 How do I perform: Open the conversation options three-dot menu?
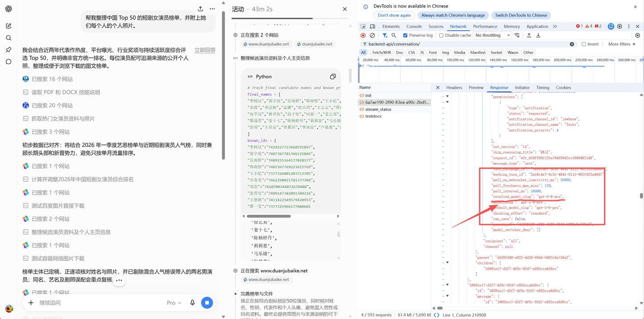coord(212,9)
